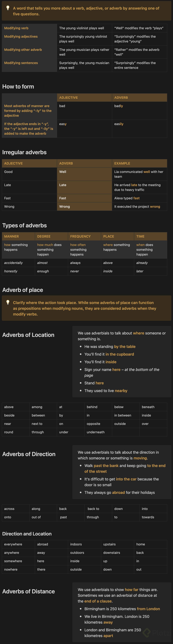
Task: Click the "Types of adverbs" heading
Action: [x=24, y=225]
